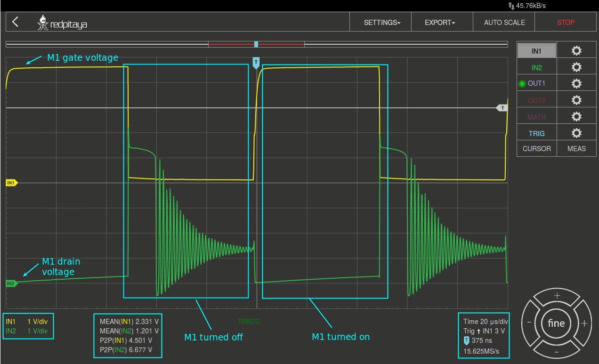Open the MEAS panel
Image resolution: width=599 pixels, height=364 pixels.
[x=576, y=148]
